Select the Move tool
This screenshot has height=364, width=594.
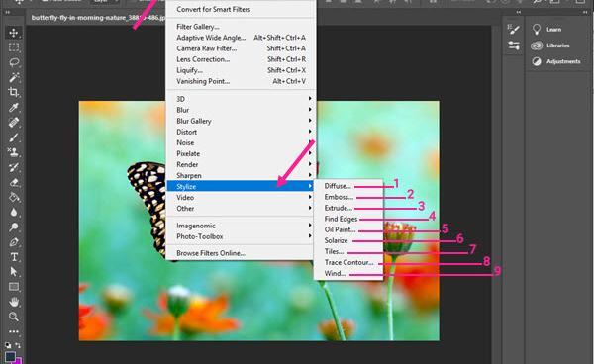[14, 33]
